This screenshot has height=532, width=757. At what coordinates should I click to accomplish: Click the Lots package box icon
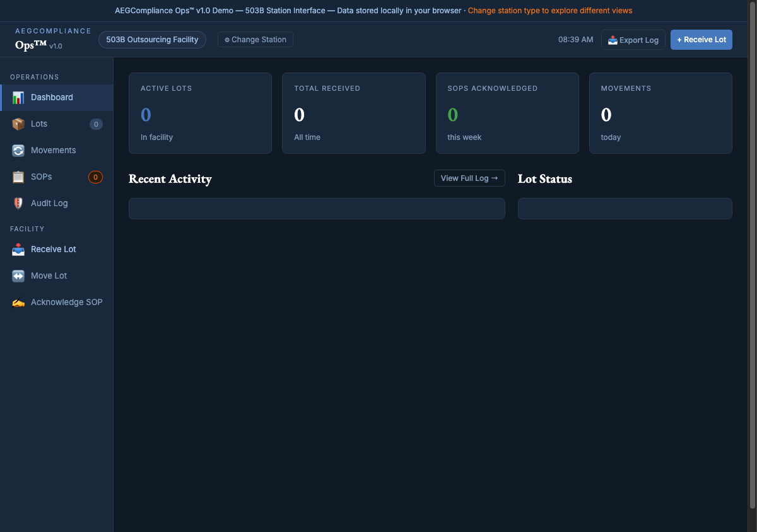click(x=18, y=124)
